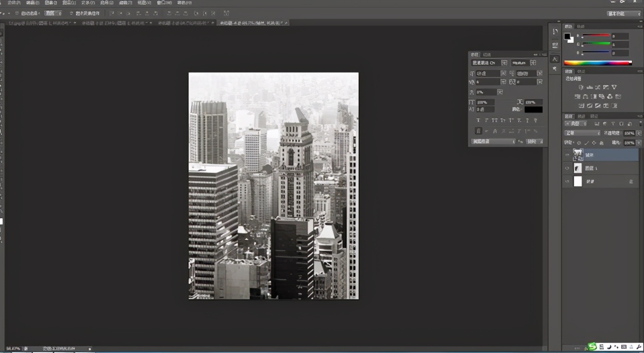This screenshot has height=353, width=644.
Task: Click the Faux Italic style button
Action: tap(487, 119)
